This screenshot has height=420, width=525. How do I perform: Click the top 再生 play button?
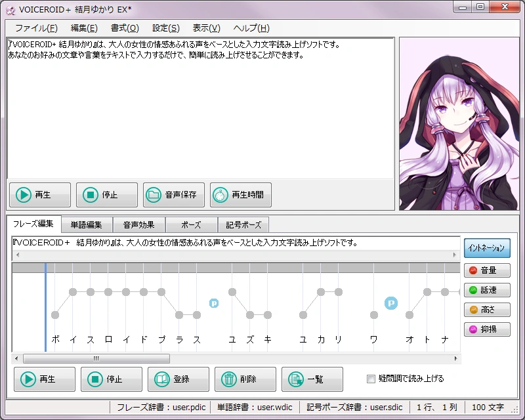click(x=40, y=195)
